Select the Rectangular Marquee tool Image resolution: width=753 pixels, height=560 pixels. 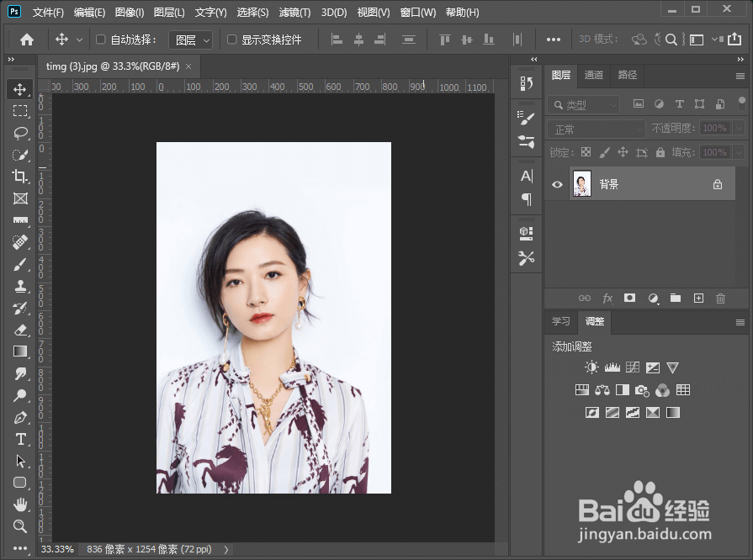pyautogui.click(x=19, y=111)
